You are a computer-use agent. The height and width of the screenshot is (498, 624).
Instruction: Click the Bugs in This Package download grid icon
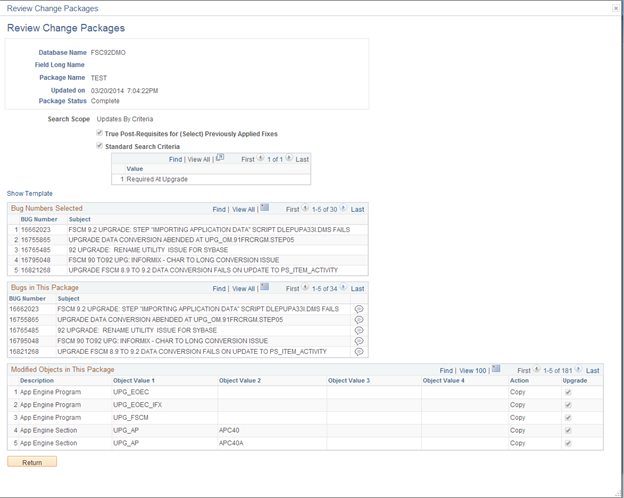(265, 287)
